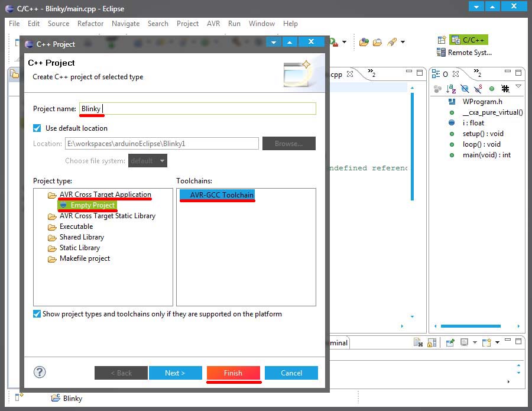Open the Remote Syst... perspective

(x=464, y=53)
